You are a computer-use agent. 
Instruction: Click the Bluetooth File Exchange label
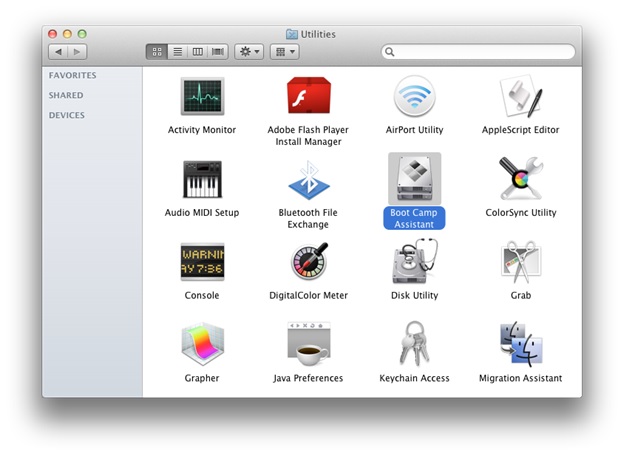(308, 218)
